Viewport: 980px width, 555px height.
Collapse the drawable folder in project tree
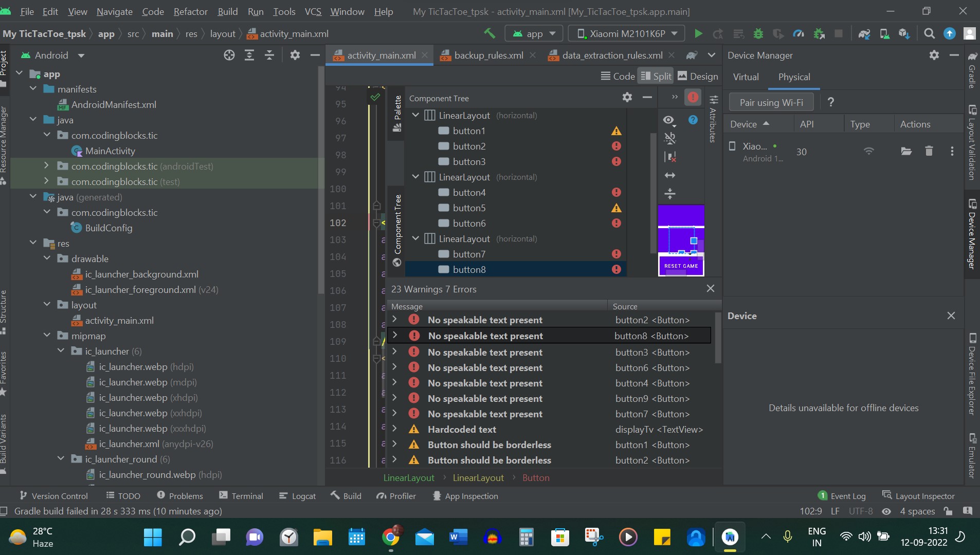(x=47, y=258)
